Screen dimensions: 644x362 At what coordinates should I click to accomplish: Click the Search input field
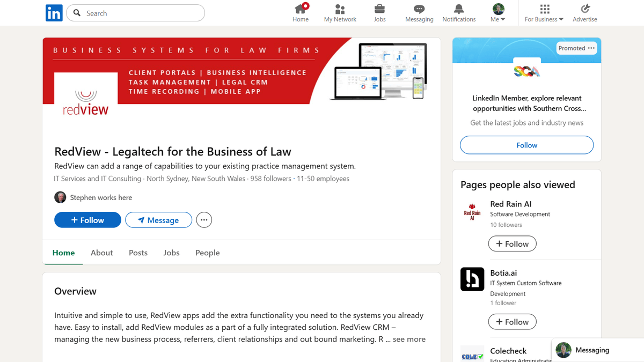coord(135,13)
